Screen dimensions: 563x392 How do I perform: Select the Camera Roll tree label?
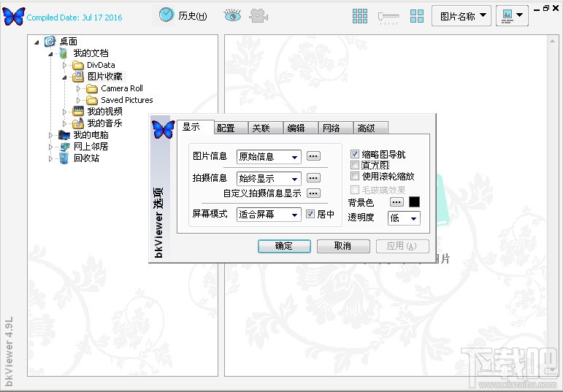(122, 88)
